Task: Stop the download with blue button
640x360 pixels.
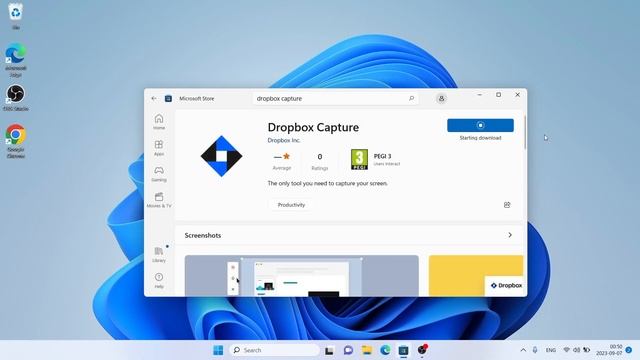Action: click(x=480, y=125)
